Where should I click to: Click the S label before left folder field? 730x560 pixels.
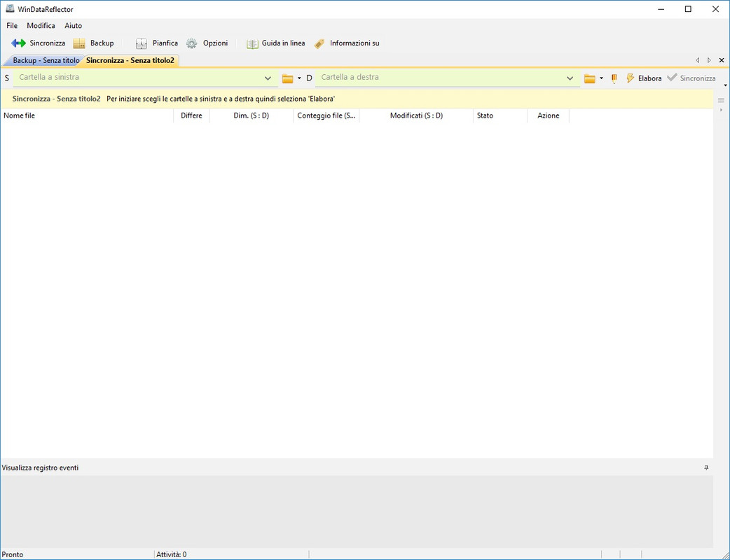[7, 78]
